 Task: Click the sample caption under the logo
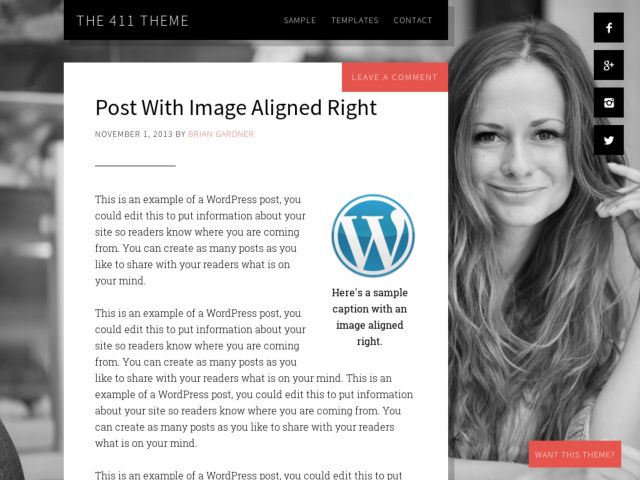[370, 317]
